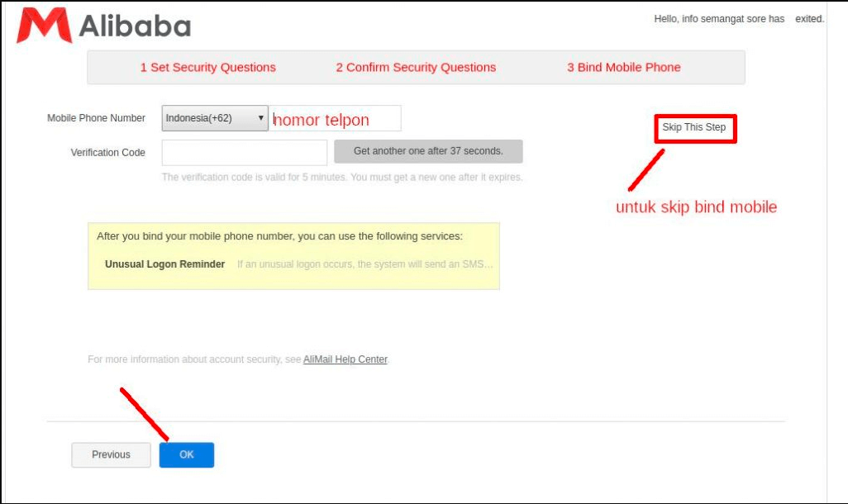
Task: Click the yellow services notice box
Action: (x=293, y=256)
